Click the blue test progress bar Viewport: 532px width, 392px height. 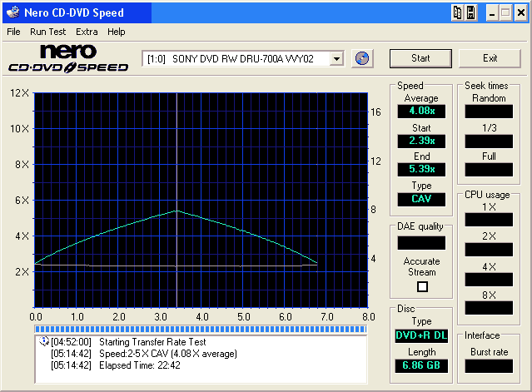tap(200, 330)
